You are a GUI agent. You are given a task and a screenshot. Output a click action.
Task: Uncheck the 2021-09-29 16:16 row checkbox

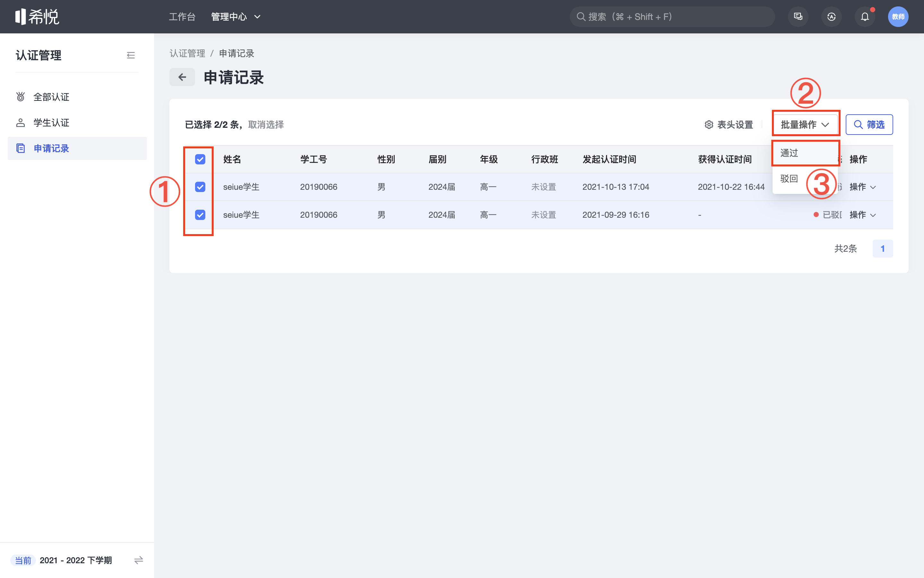tap(200, 215)
